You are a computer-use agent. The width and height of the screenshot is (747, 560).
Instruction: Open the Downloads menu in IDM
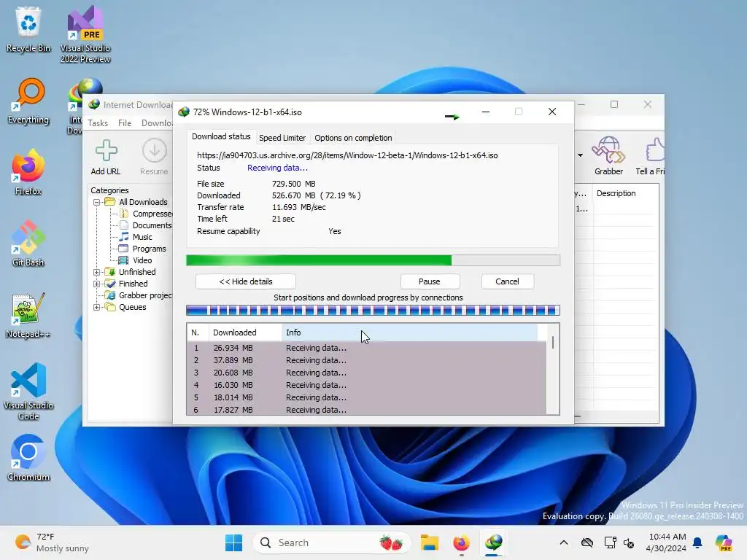(x=158, y=122)
